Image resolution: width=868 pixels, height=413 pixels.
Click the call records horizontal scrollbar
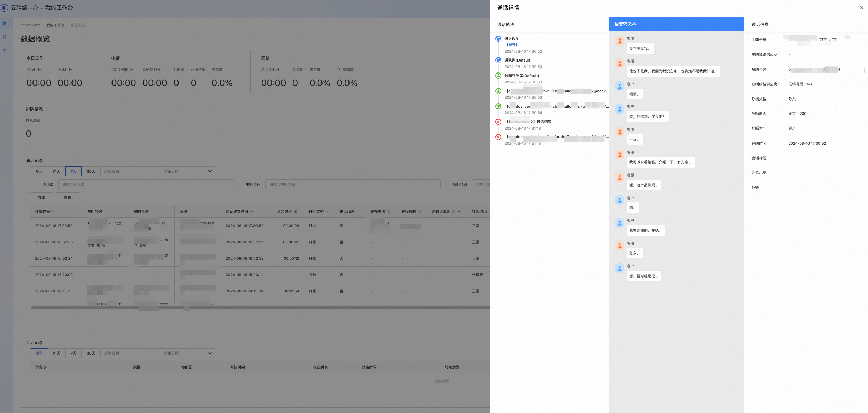pyautogui.click(x=260, y=308)
